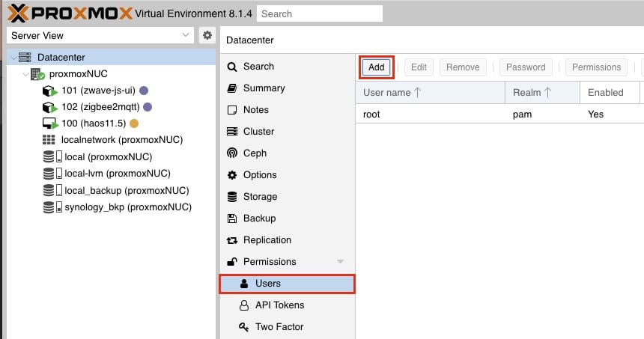644x339 pixels.
Task: Click the Enabled column header
Action: (x=610, y=92)
